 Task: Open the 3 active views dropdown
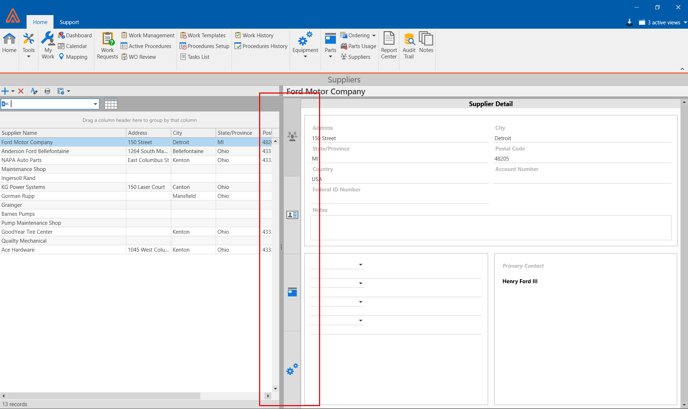coord(663,22)
